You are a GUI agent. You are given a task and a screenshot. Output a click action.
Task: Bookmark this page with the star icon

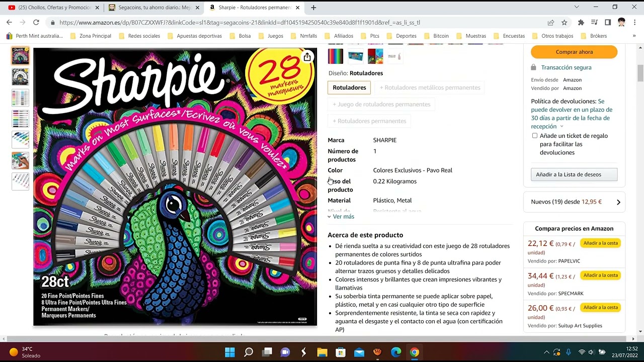coord(564,22)
